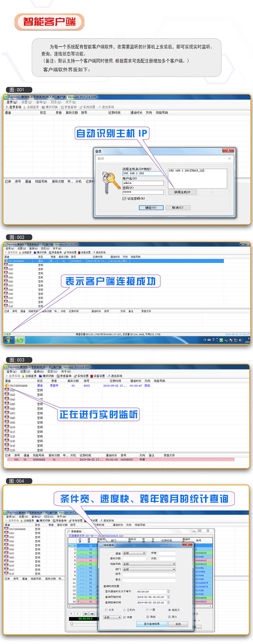Click the 获得主机IP button
The height and width of the screenshot is (644, 253).
[182, 192]
